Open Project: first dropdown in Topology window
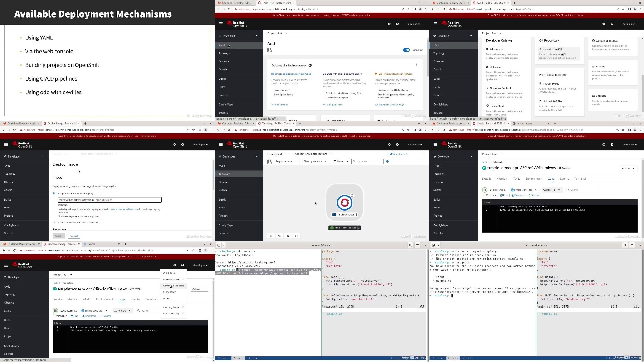This screenshot has width=644, height=362. pyautogui.click(x=277, y=154)
